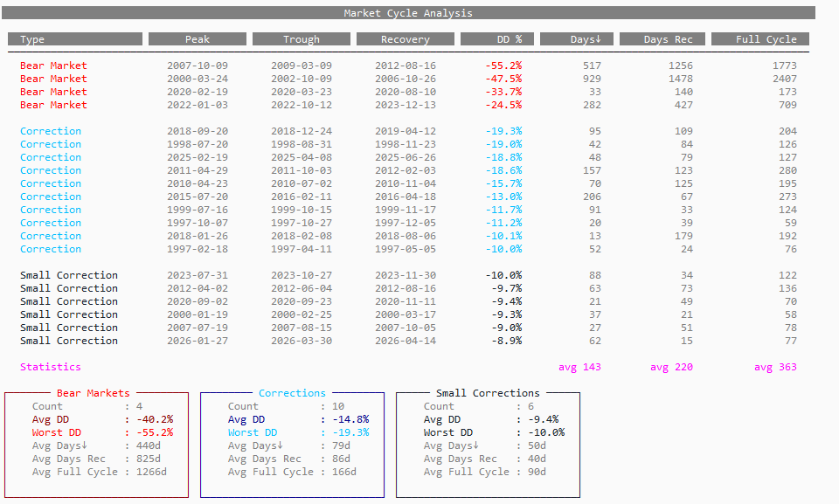Screen dimensions: 839x504
Task: Click full cycle value 2407
Action: pyautogui.click(x=785, y=79)
